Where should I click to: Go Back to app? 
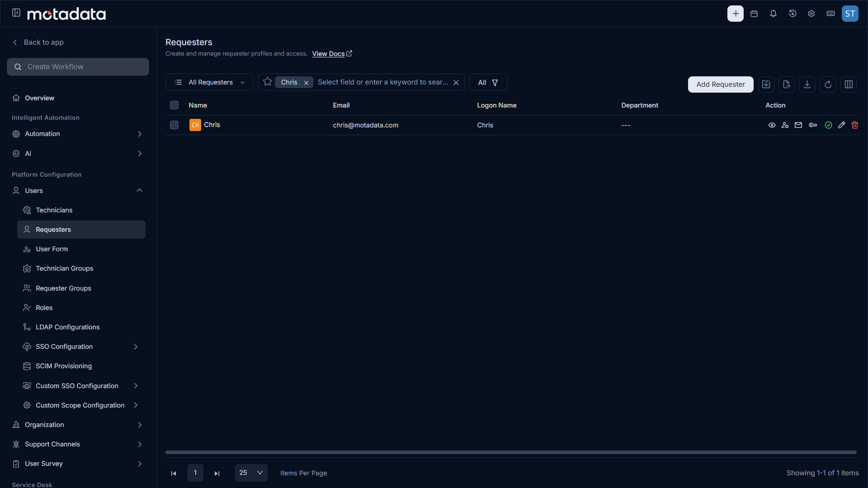tap(38, 42)
